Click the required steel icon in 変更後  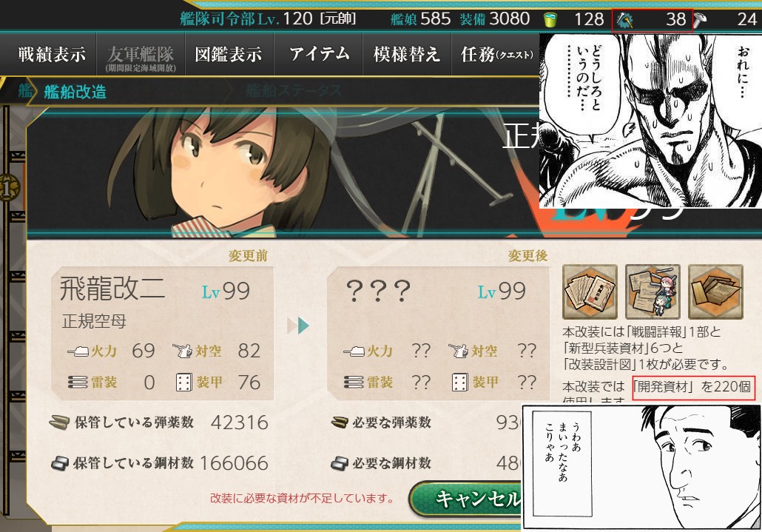tap(340, 463)
